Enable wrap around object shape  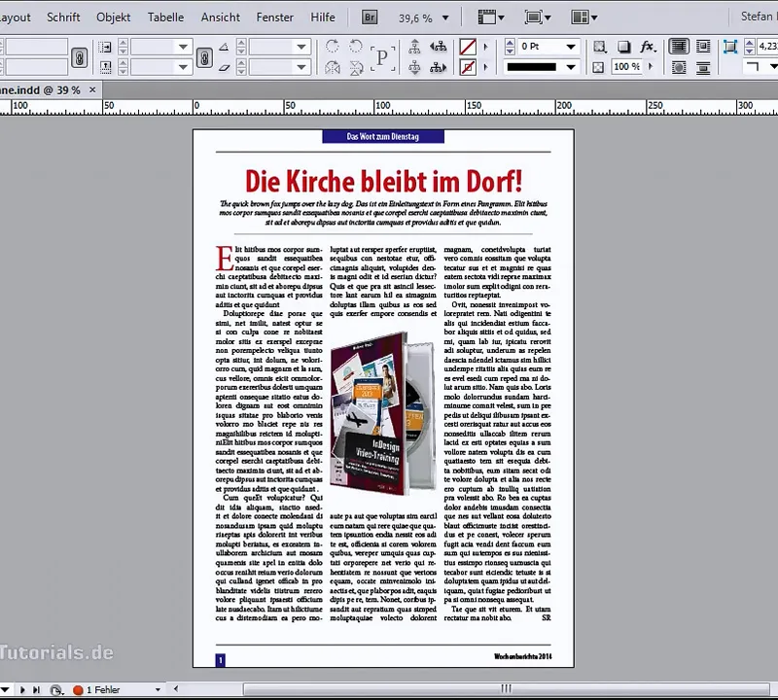click(x=678, y=67)
